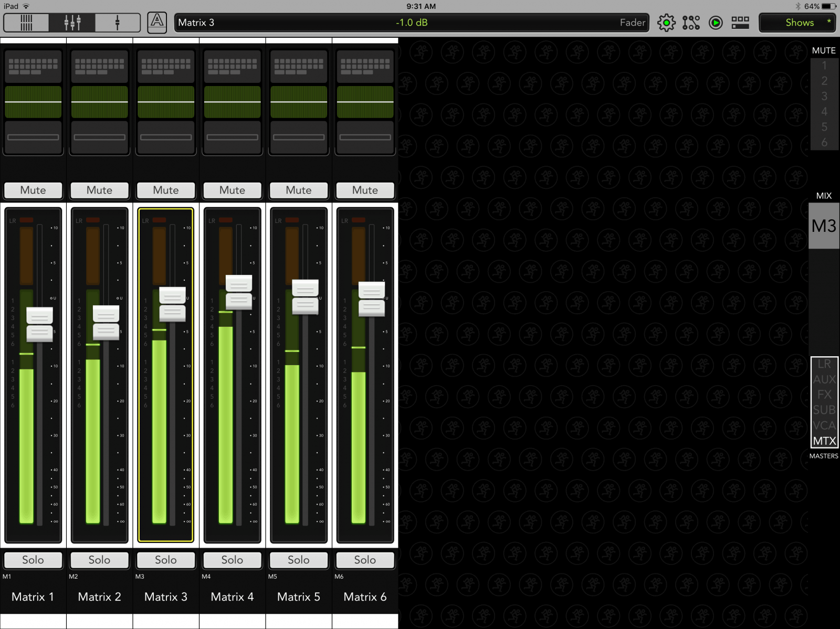Image resolution: width=840 pixels, height=629 pixels.
Task: Switch masters to MTX
Action: pyautogui.click(x=824, y=441)
